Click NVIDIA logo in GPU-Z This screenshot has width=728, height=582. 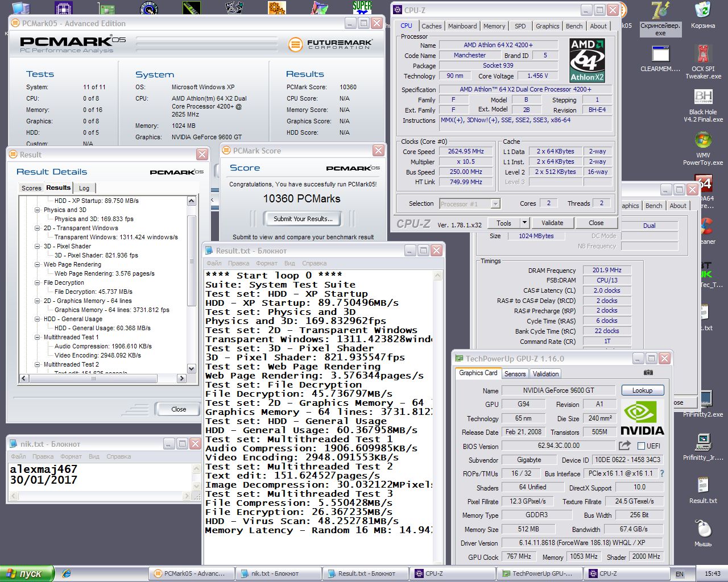(642, 419)
